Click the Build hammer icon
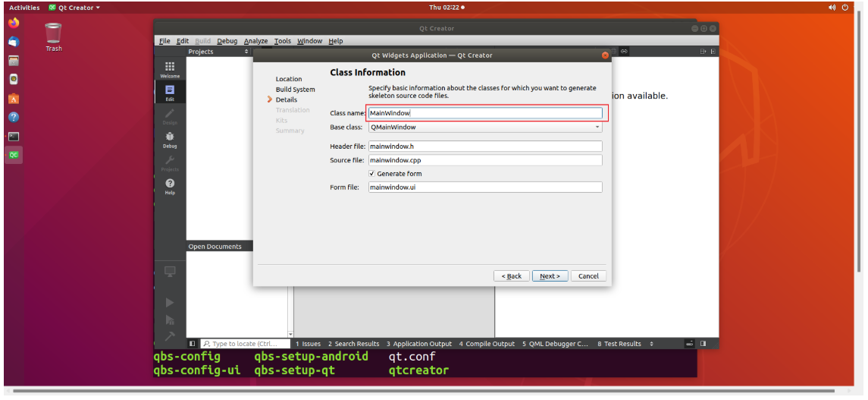 click(170, 335)
